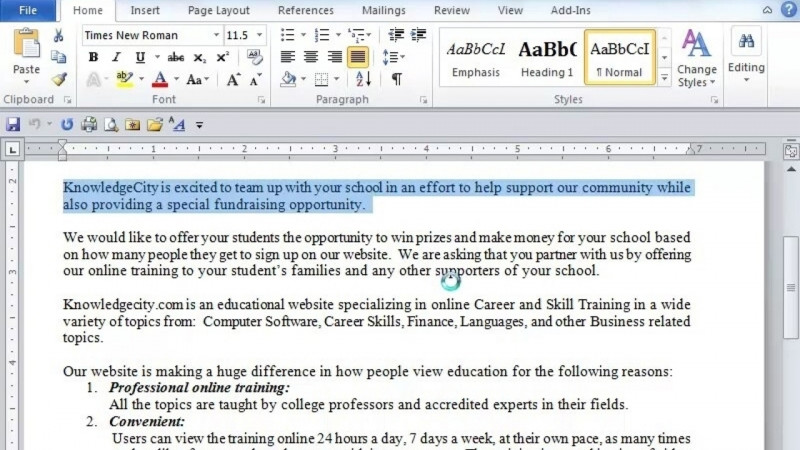Image resolution: width=800 pixels, height=450 pixels.
Task: Switch to the Page Layout tab
Action: (218, 10)
